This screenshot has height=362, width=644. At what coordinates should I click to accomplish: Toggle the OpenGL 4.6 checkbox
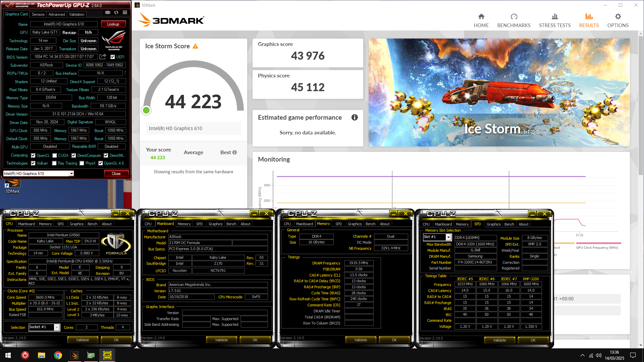100,163
